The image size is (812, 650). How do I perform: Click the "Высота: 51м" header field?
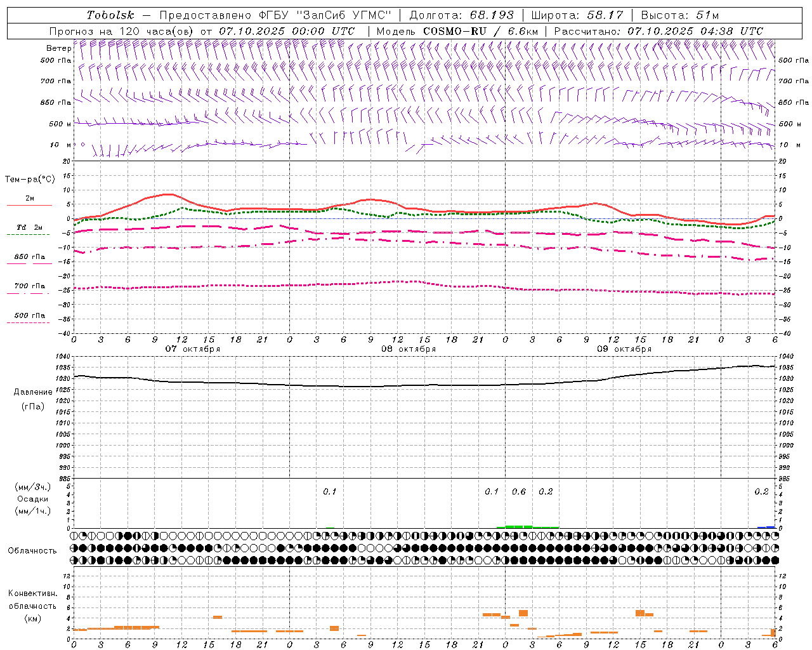click(680, 15)
